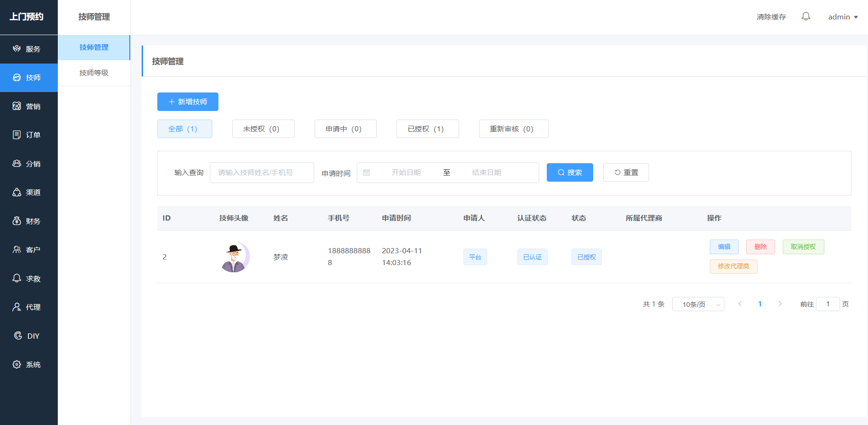Focus the technician name/phone search input
The image size is (868, 425).
[x=262, y=173]
